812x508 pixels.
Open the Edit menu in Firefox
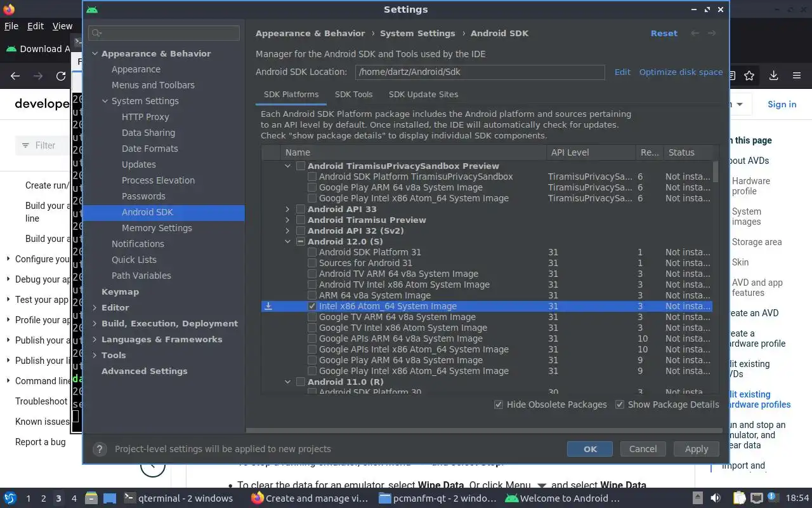(x=36, y=26)
